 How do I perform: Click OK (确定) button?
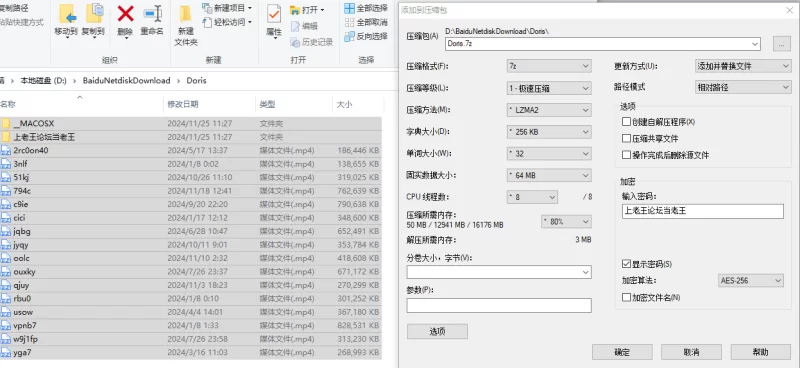(622, 352)
